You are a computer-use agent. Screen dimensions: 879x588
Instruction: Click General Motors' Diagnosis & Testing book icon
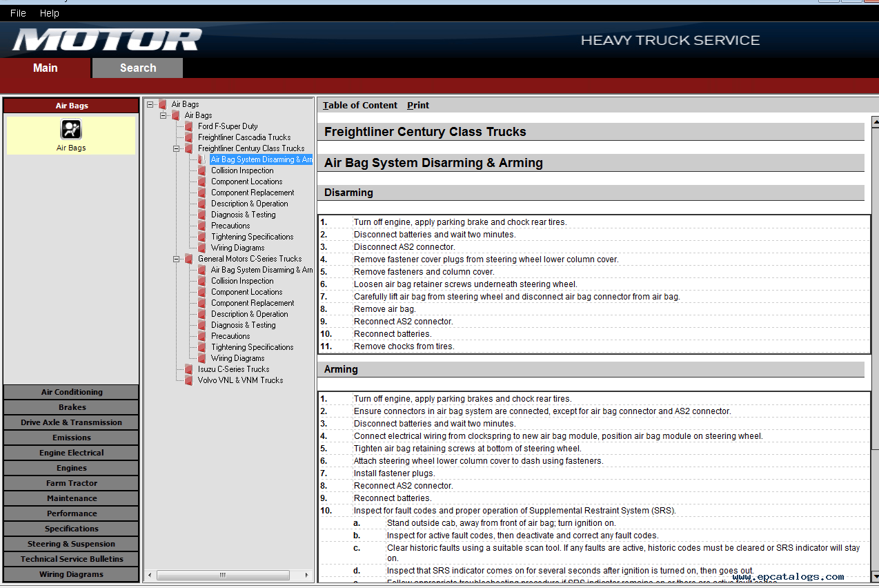tap(201, 325)
